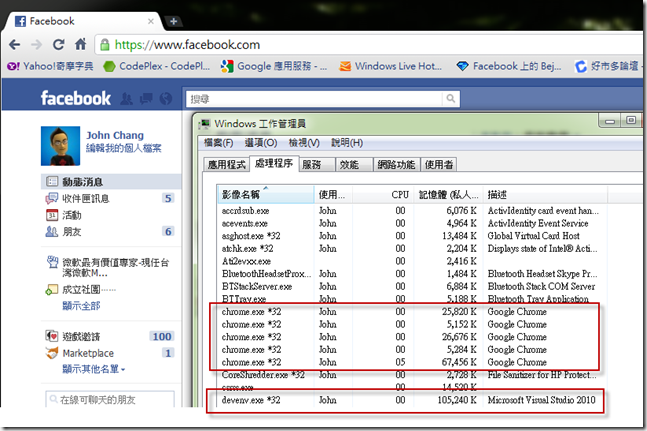Image resolution: width=647 pixels, height=431 pixels.
Task: Sort by 影像名稱 column header
Action: point(266,195)
